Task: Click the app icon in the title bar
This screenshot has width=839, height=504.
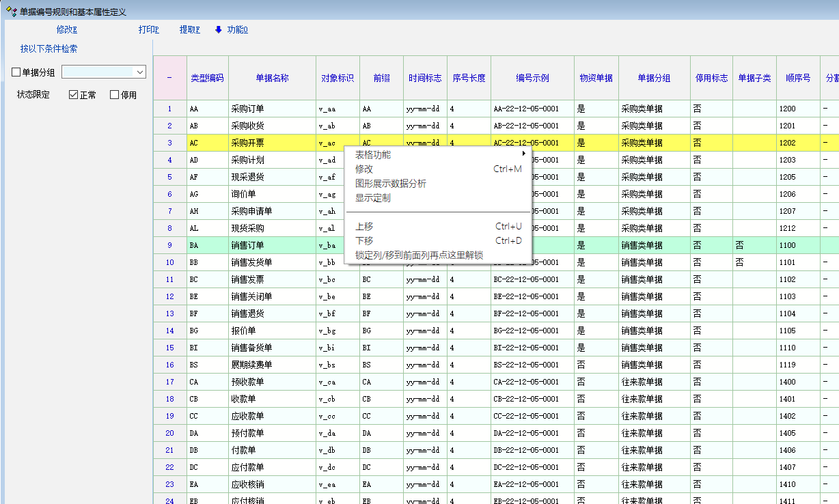Action: click(x=11, y=12)
